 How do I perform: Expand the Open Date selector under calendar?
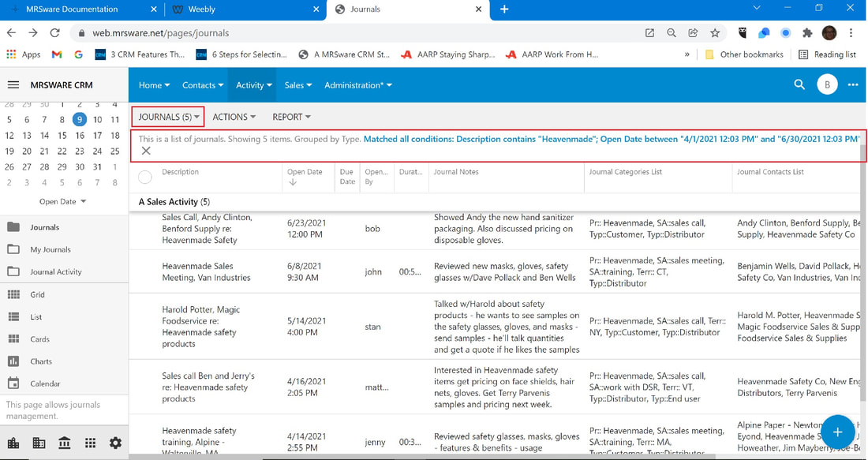pyautogui.click(x=62, y=201)
